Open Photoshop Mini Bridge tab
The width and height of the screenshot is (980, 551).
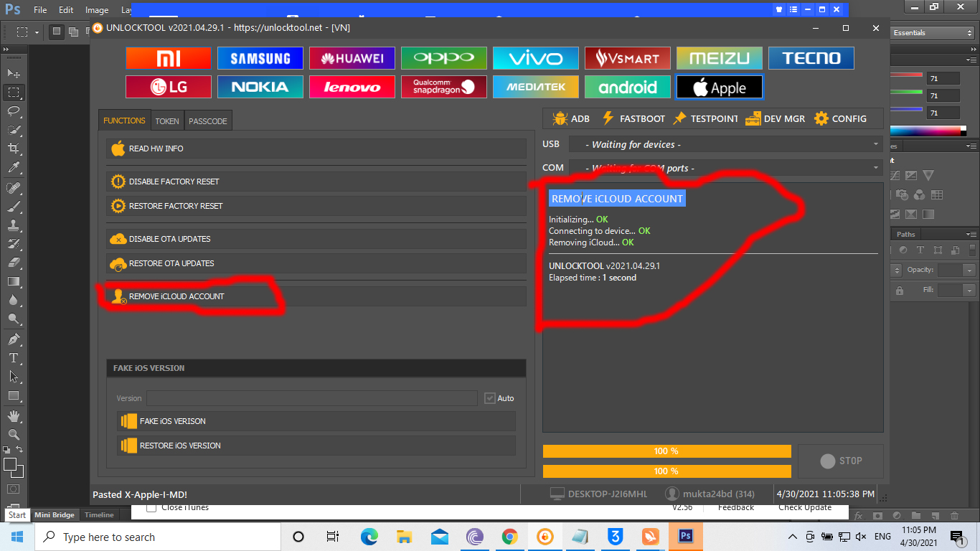pyautogui.click(x=55, y=515)
